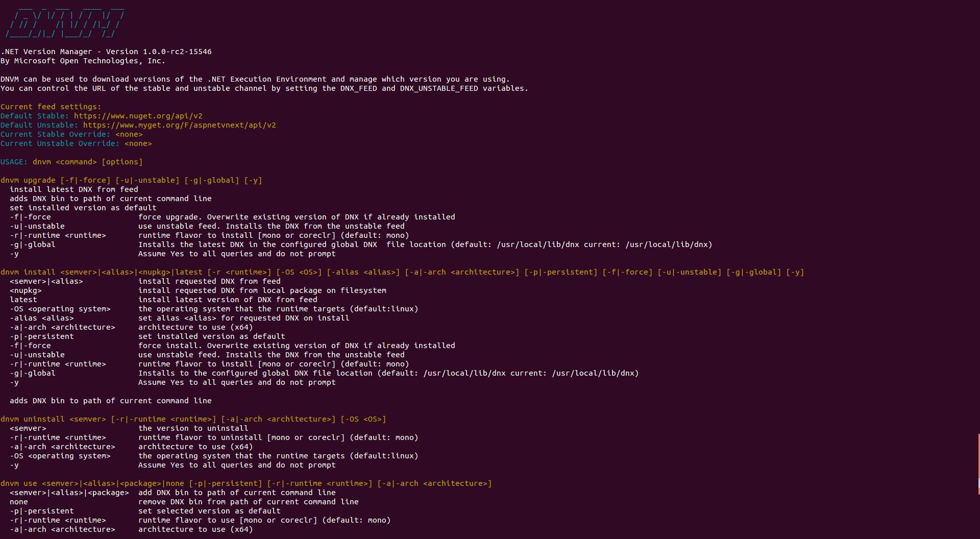The width and height of the screenshot is (980, 539).
Task: Open the myget.org Default Unstable feed URL
Action: (179, 125)
